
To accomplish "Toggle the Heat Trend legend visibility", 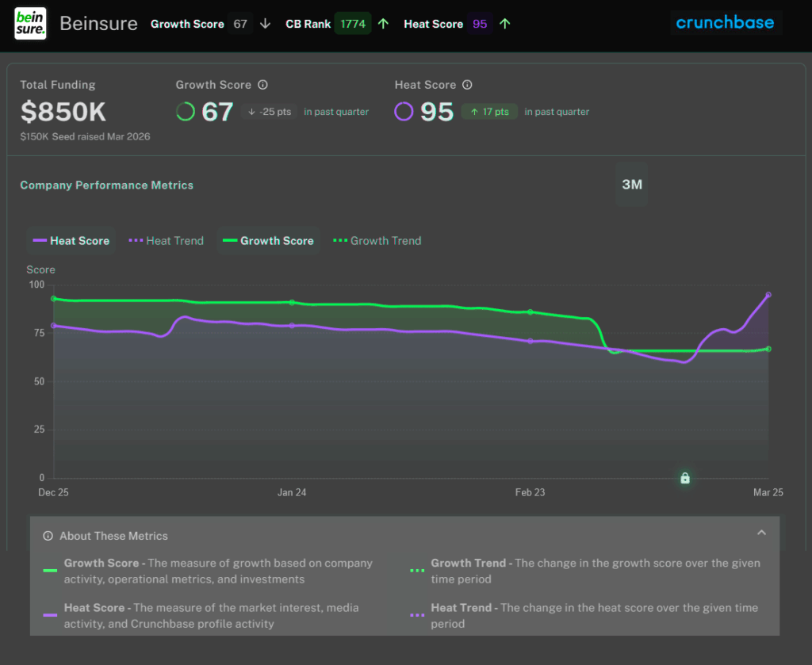I will pos(166,240).
